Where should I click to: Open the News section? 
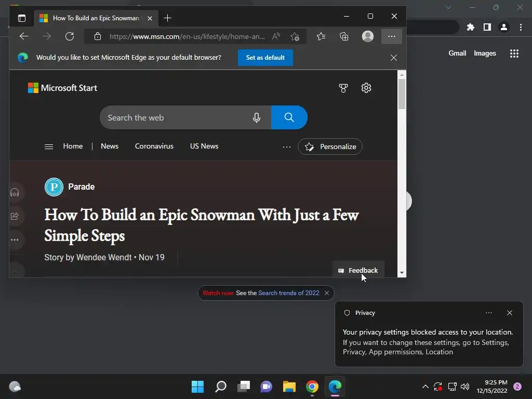coord(110,146)
